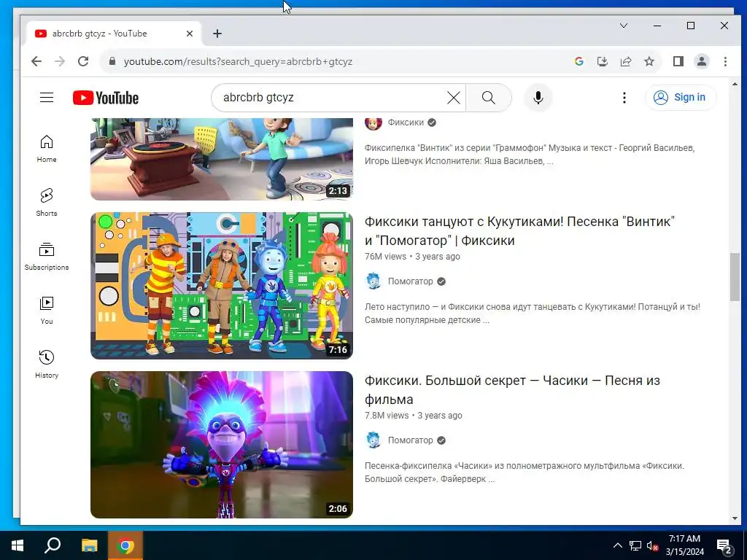Open the taskbar clock showing 7:17 AM
Viewport: 747px width, 560px height.
click(x=684, y=545)
